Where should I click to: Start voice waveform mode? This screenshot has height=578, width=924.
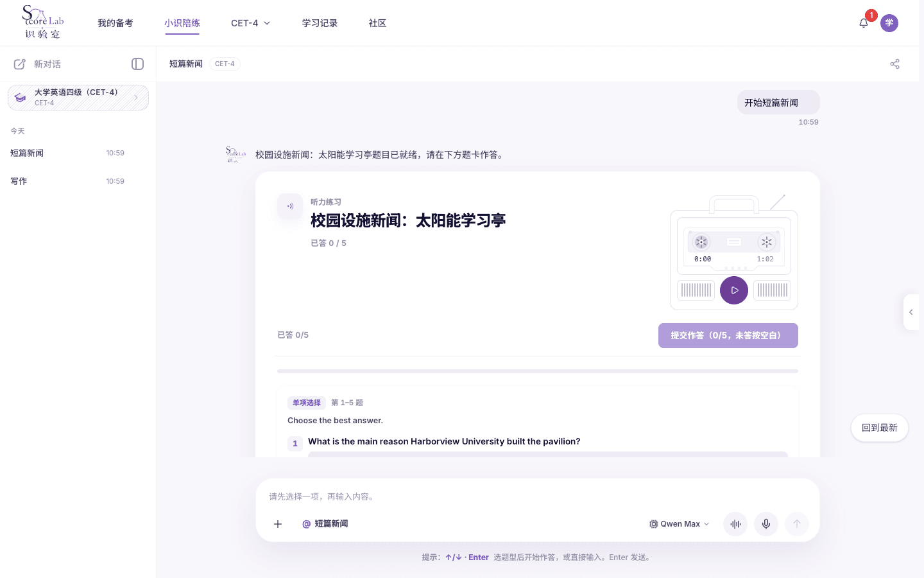click(735, 524)
